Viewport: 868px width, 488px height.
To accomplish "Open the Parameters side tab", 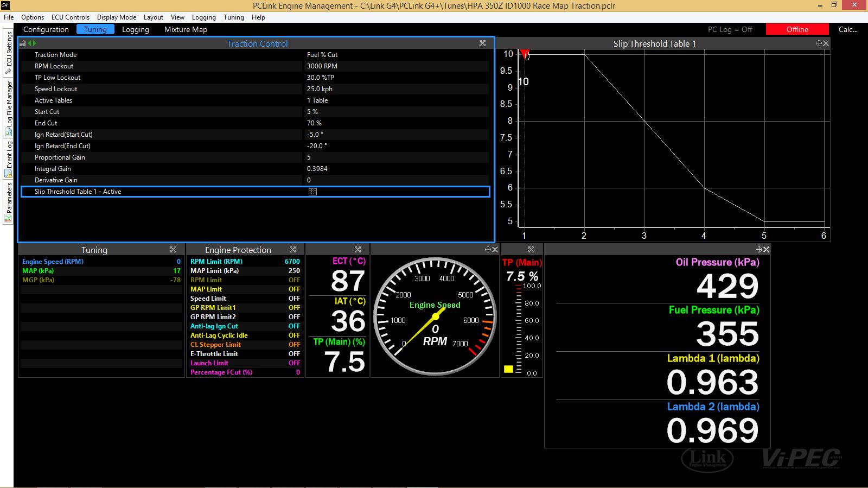I will coord(9,202).
